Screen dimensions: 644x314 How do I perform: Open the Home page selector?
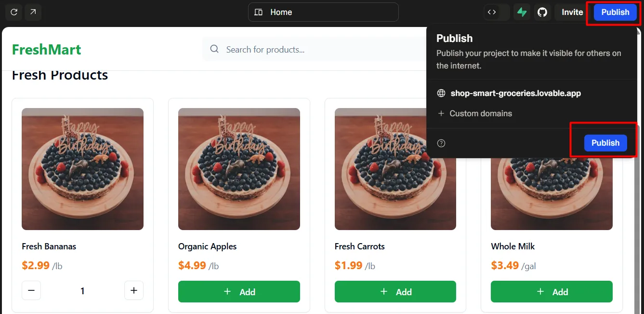(323, 12)
